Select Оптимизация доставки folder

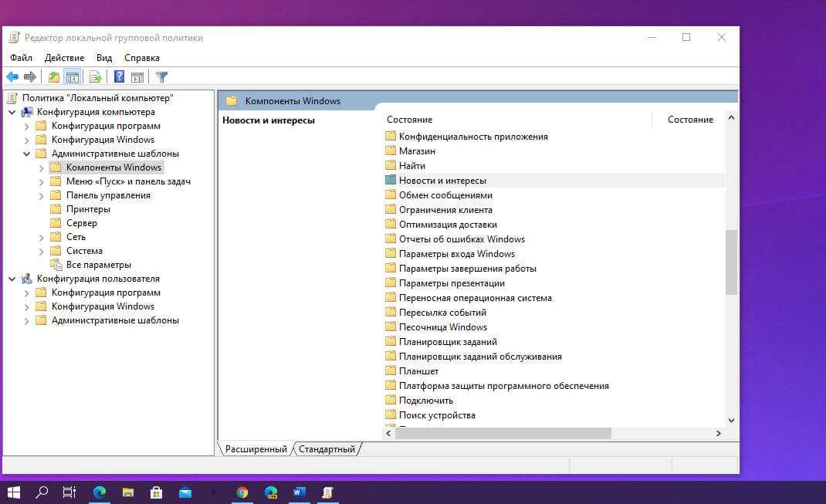448,225
